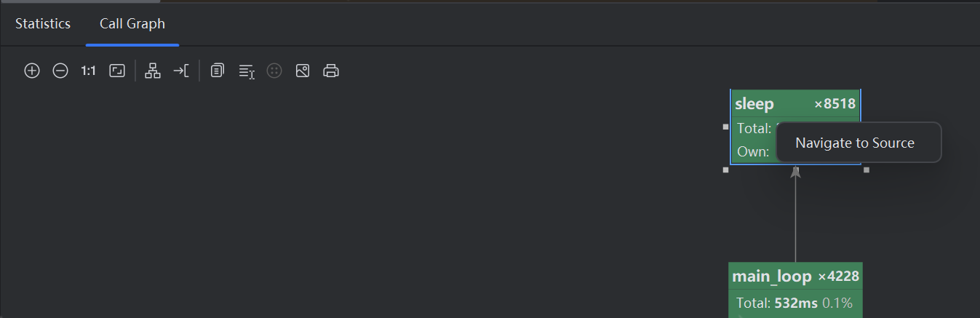Click the arrow connecting main_loop to sleep
This screenshot has height=318, width=980.
tap(795, 218)
